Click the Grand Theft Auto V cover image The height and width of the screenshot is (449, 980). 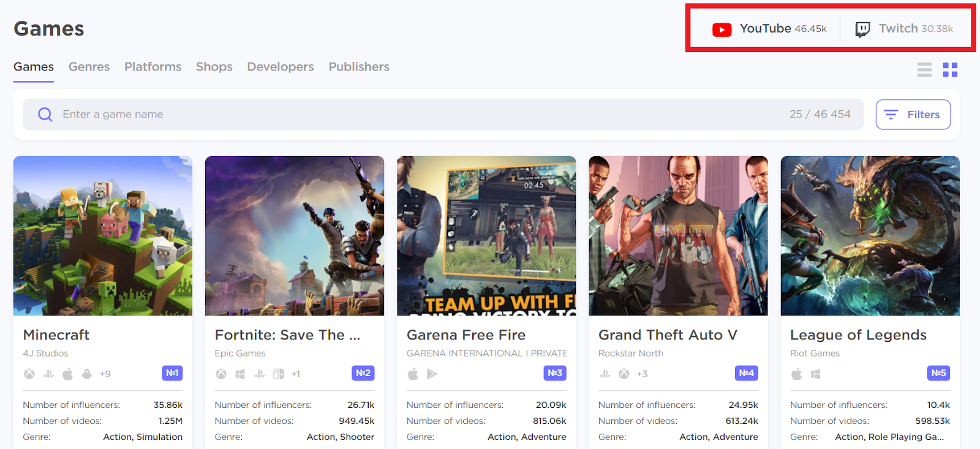point(678,236)
